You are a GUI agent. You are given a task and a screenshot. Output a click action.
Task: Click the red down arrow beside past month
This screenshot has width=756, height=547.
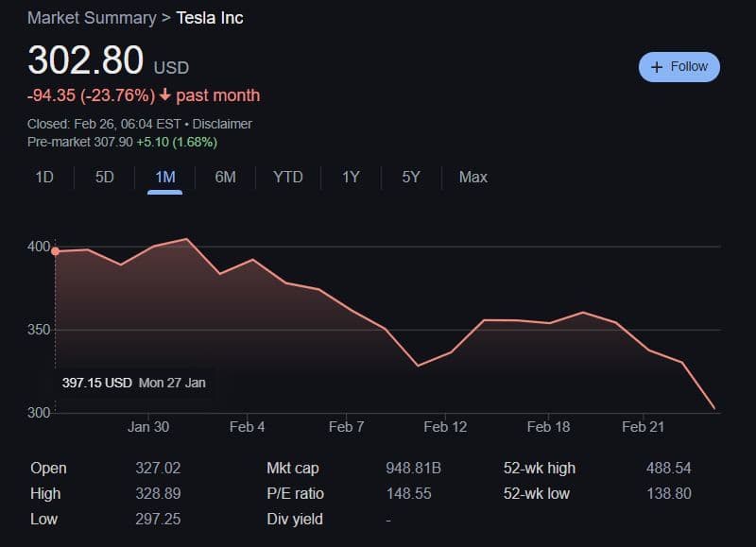(x=164, y=95)
